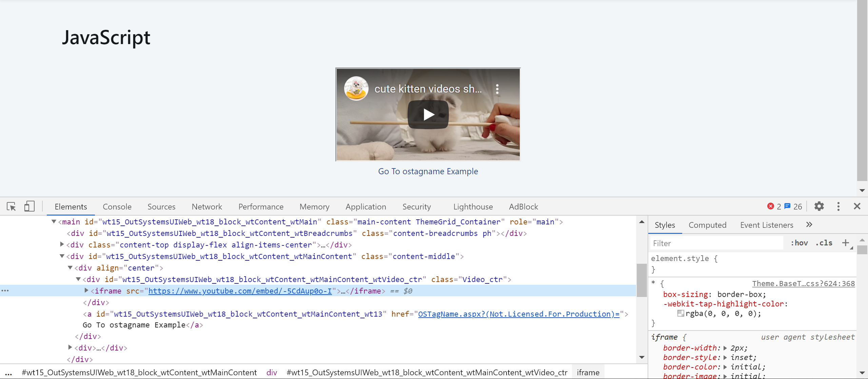Open the video's kebab options menu
Screen dimensions: 868x379
point(497,88)
